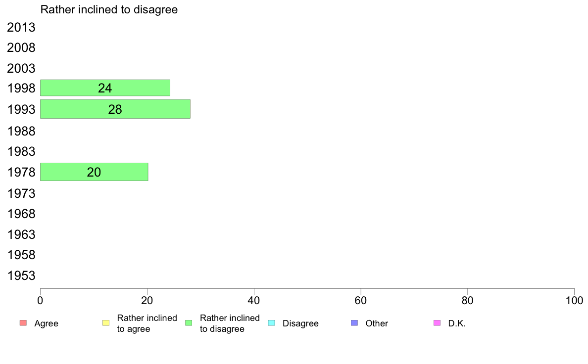588x364 pixels.
Task: Click the 40 tick on the x-axis
Action: [254, 300]
